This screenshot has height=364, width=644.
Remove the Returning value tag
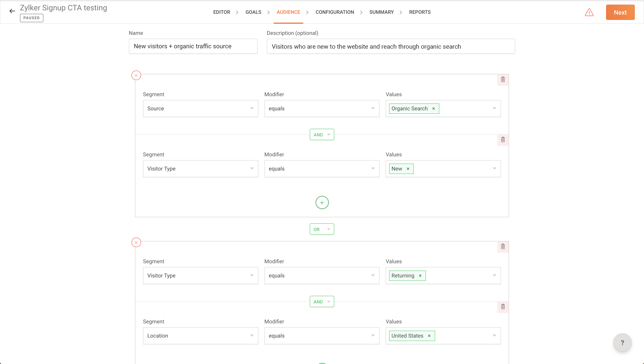tap(420, 275)
